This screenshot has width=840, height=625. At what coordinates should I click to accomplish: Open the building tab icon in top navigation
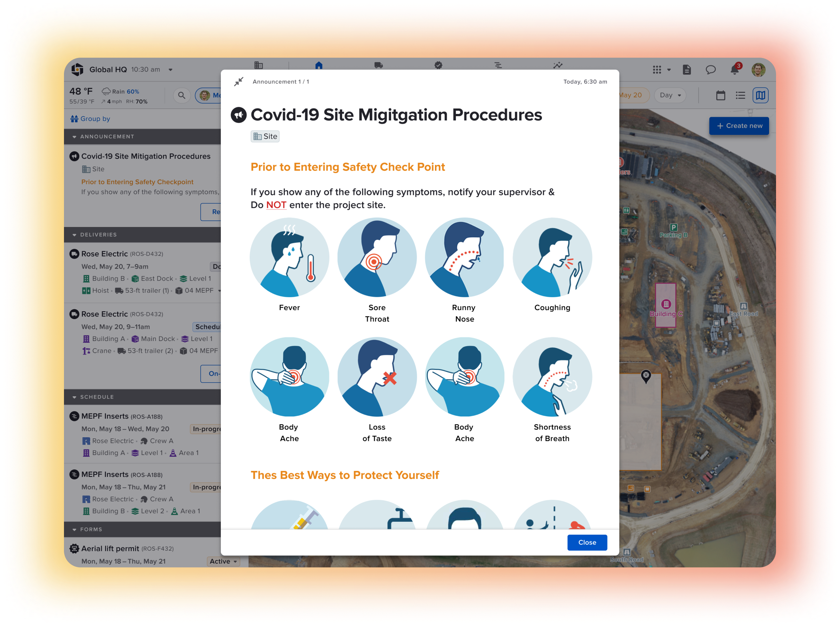[258, 65]
